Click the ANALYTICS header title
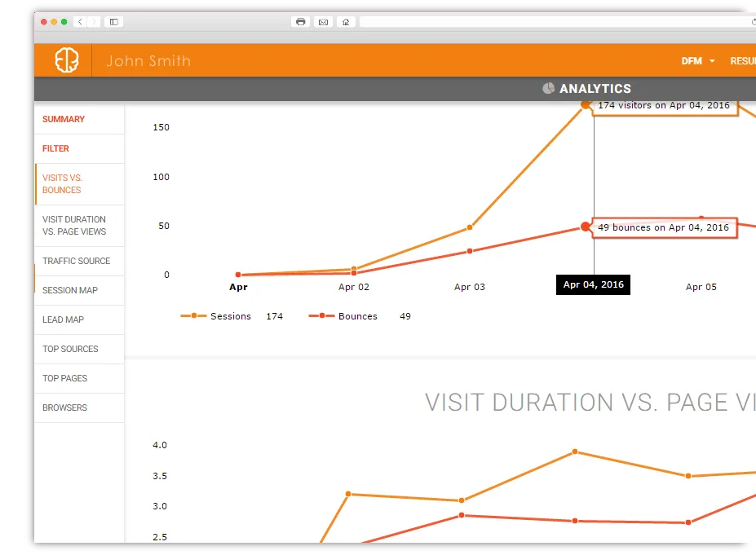 pos(595,89)
